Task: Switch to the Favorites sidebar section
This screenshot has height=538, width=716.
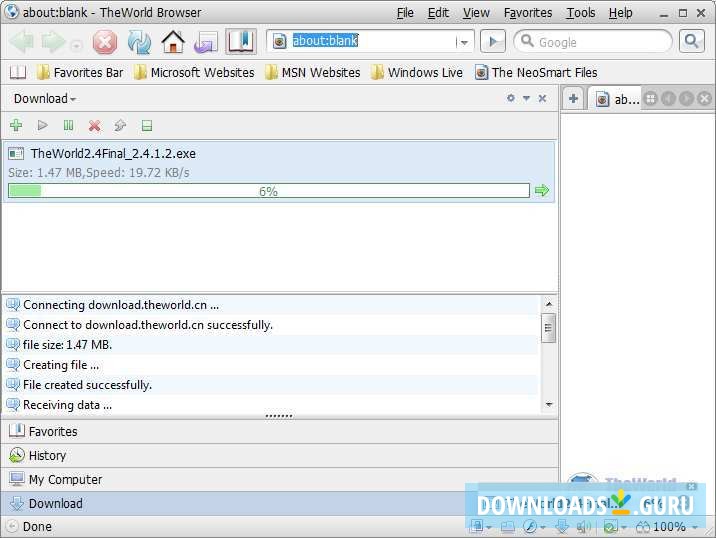Action: (280, 432)
